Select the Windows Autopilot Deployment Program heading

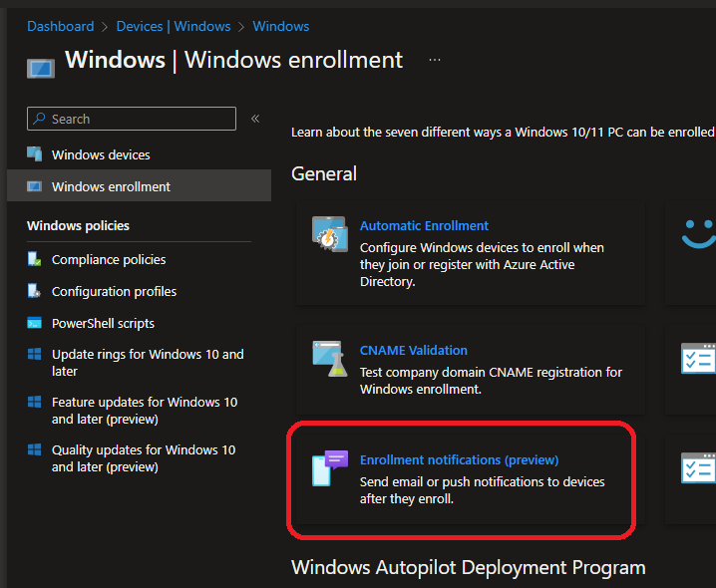pos(469,567)
